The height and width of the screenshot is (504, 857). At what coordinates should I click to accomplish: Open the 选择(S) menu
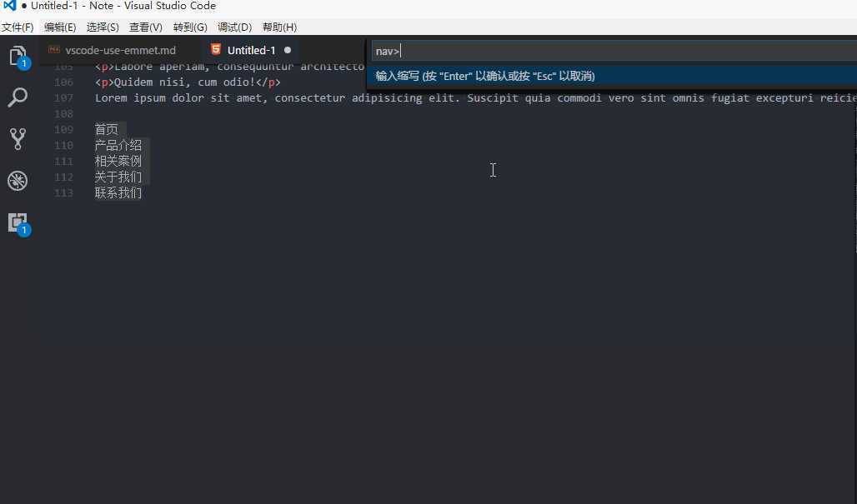(103, 27)
